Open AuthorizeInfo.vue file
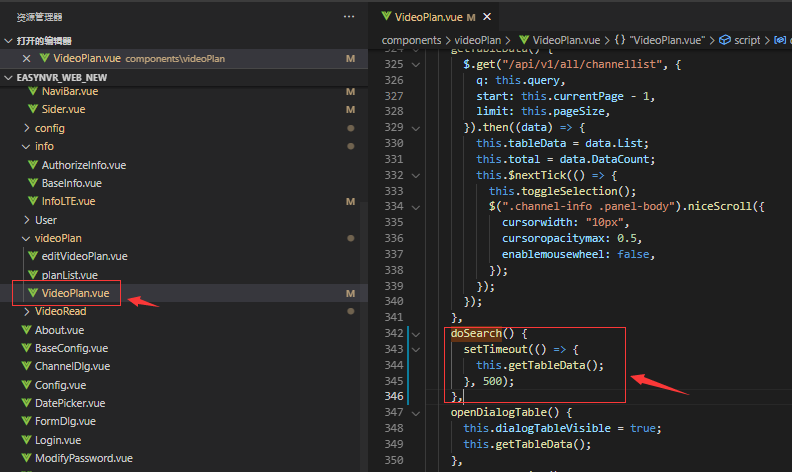792x472 pixels. (84, 165)
